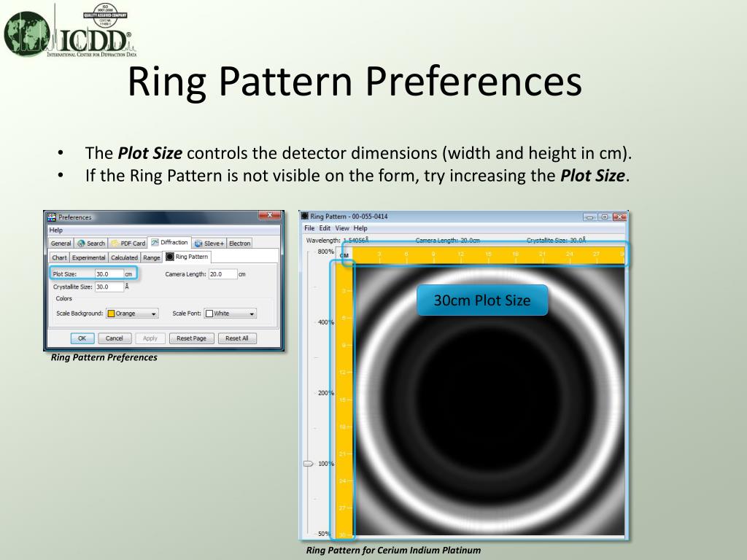Click the caption "Ring Pattern for Cerium Indium Platinum"
Viewport: 747px width, 560px height.
[x=393, y=551]
